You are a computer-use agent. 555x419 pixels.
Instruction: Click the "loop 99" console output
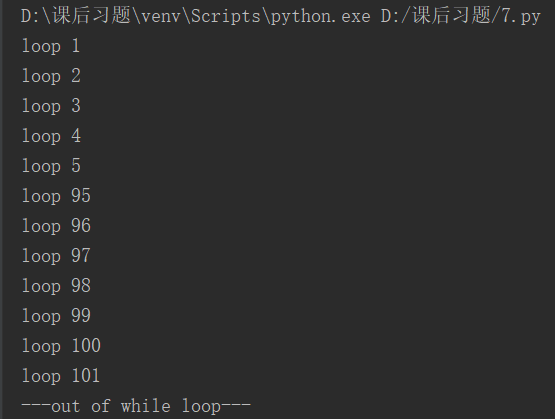[56, 316]
